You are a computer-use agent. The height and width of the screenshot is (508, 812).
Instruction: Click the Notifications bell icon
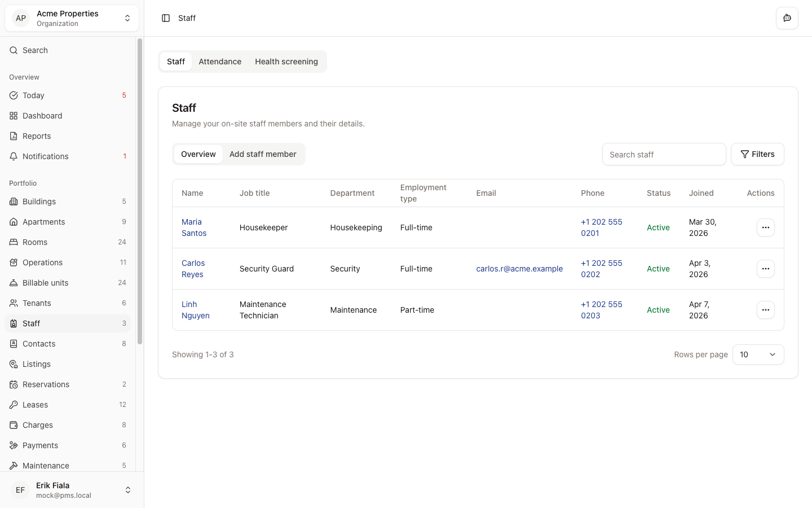click(14, 156)
